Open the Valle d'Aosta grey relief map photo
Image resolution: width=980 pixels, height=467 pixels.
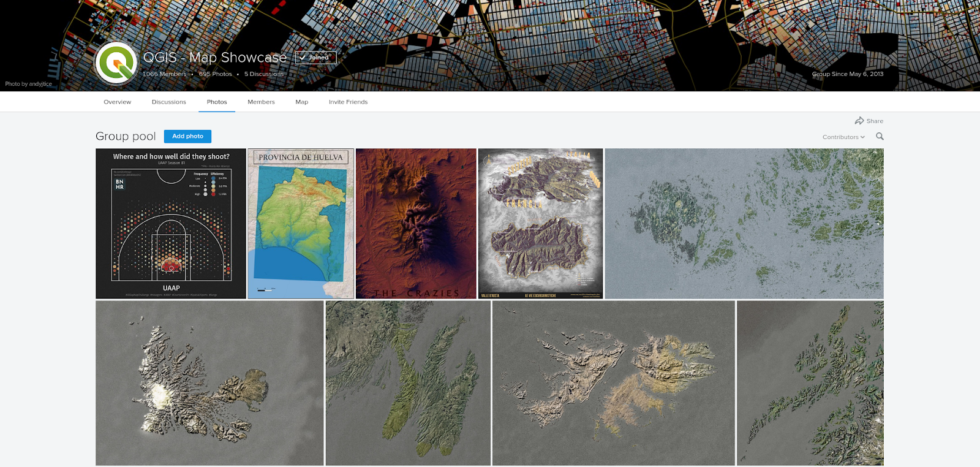tap(540, 224)
